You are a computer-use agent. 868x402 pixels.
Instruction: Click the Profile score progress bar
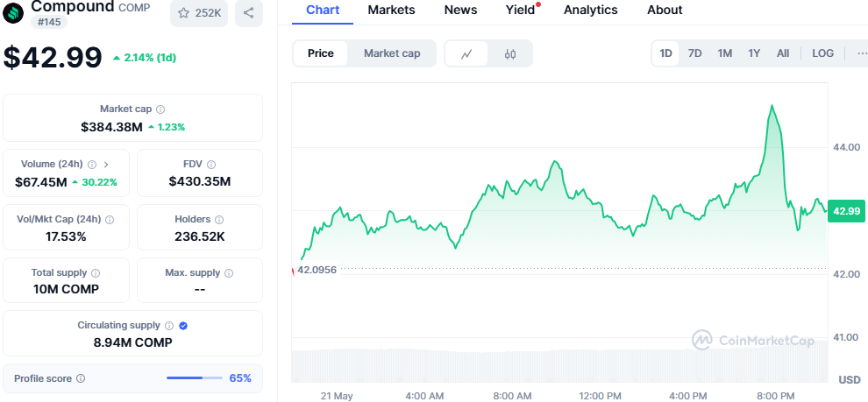(x=195, y=378)
